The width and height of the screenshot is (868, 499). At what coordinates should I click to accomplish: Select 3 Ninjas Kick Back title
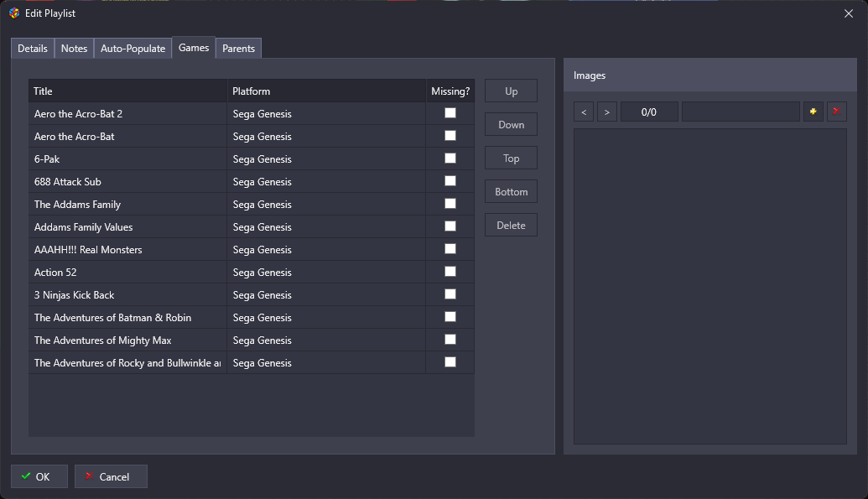(74, 295)
